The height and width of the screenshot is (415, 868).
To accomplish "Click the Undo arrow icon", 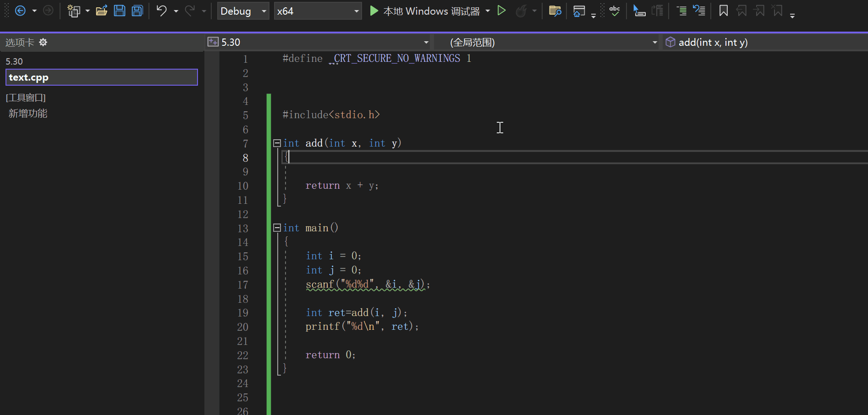I will pos(161,11).
